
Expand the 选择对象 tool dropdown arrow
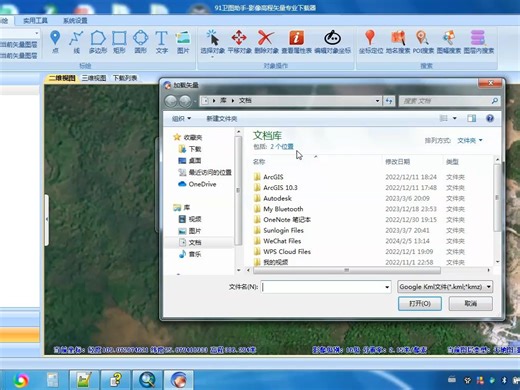[x=212, y=57]
